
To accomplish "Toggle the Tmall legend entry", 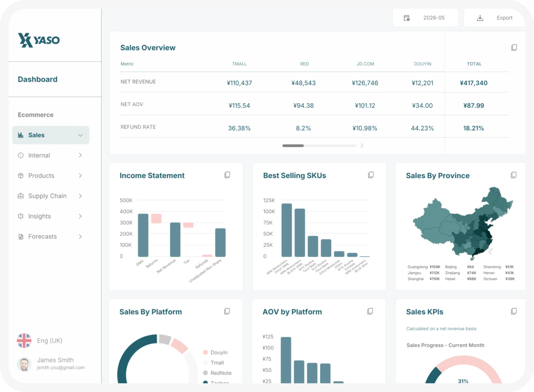I will coord(214,363).
